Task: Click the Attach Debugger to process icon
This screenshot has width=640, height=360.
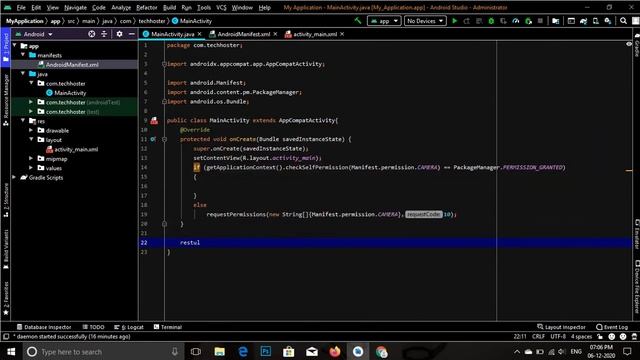Action: pyautogui.click(x=528, y=21)
